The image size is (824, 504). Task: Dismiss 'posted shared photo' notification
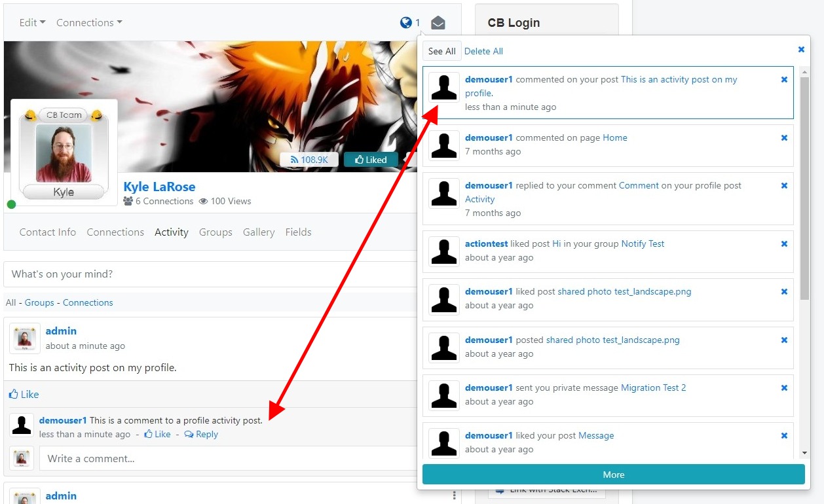point(784,340)
